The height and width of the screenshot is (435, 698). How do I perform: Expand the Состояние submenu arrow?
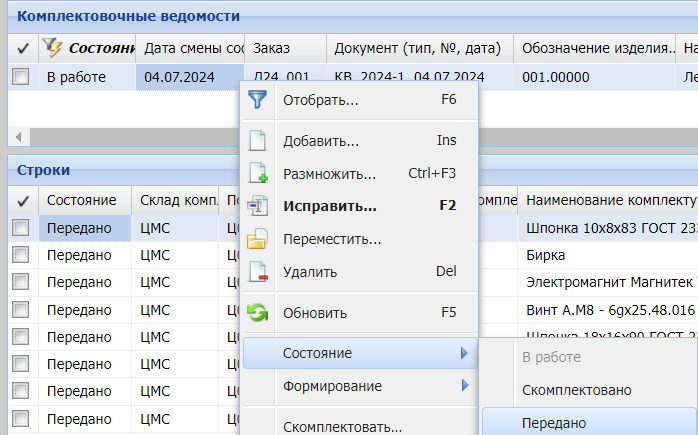coord(463,353)
